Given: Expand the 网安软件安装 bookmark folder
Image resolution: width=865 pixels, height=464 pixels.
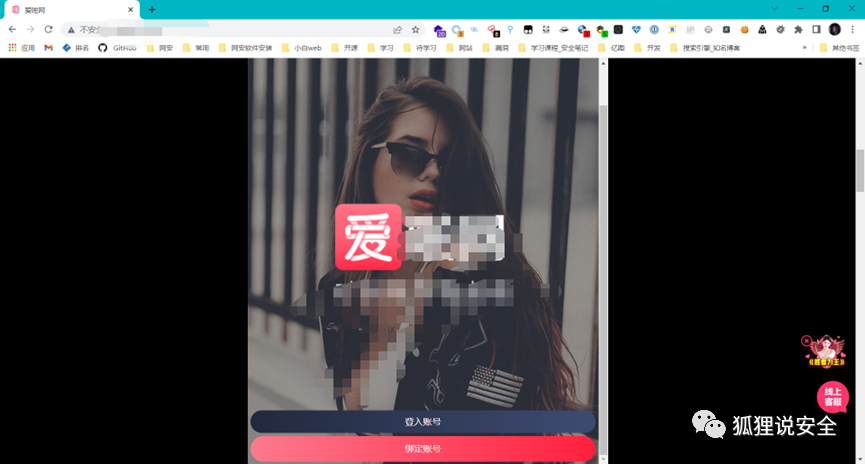Looking at the screenshot, I should (245, 48).
